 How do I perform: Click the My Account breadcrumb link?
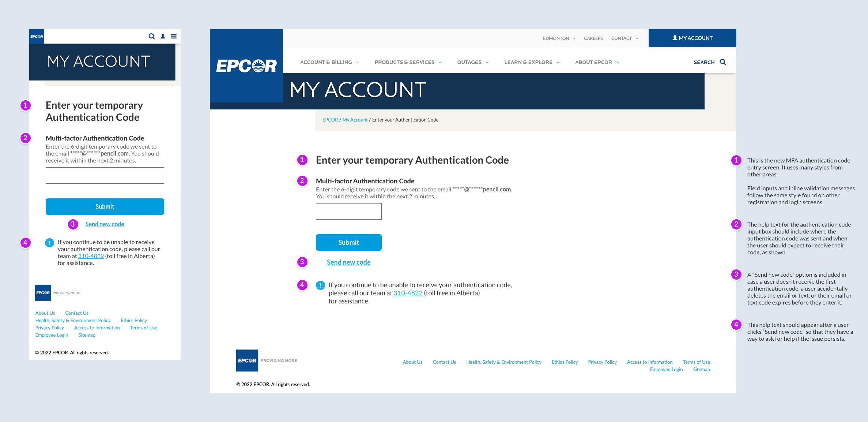[355, 120]
